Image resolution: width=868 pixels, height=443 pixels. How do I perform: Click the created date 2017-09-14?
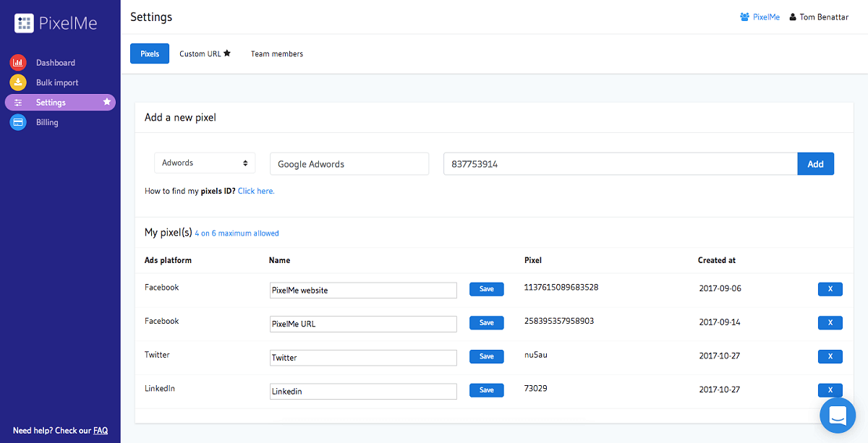coord(720,322)
